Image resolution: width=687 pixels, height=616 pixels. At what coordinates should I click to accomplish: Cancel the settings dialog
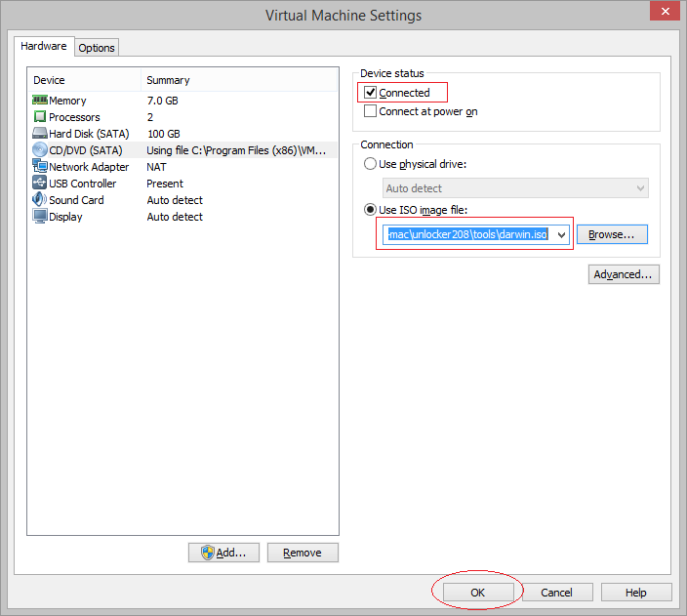pyautogui.click(x=557, y=593)
